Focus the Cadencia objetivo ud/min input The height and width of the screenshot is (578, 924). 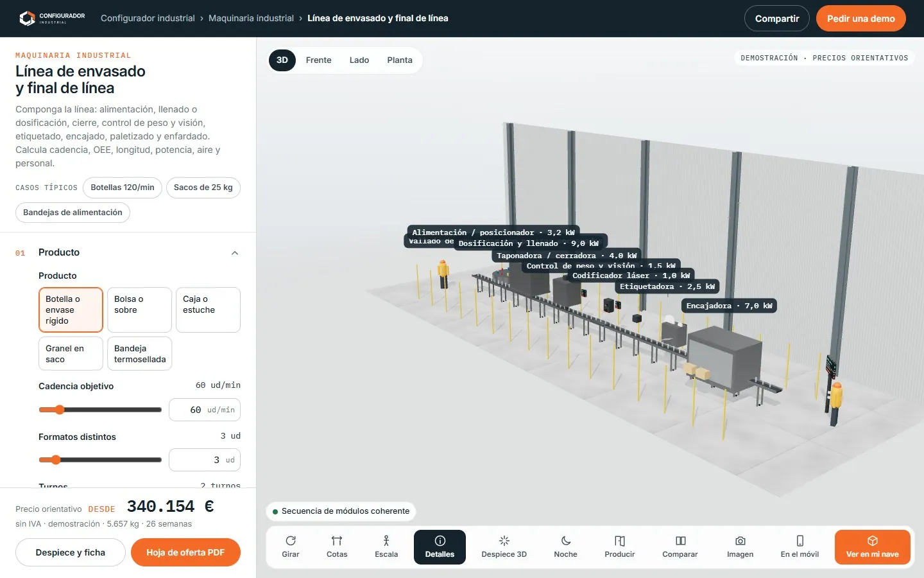205,410
